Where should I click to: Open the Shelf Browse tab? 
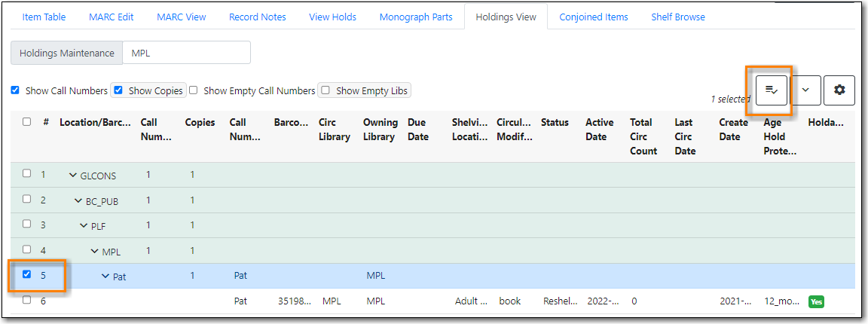678,17
